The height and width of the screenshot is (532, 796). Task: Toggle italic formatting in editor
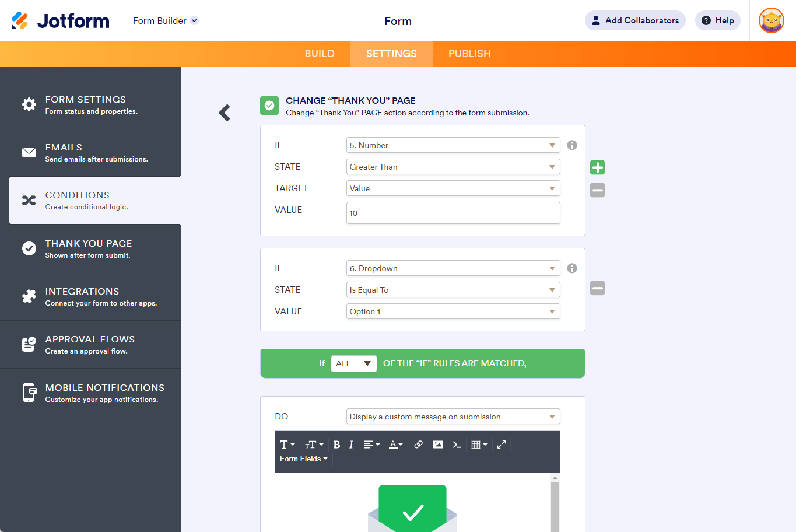pyautogui.click(x=351, y=444)
